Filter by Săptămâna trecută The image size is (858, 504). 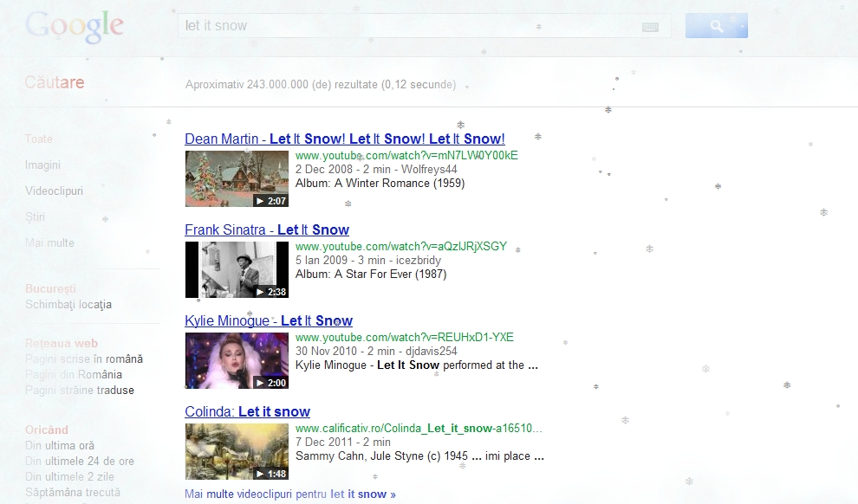point(72,493)
